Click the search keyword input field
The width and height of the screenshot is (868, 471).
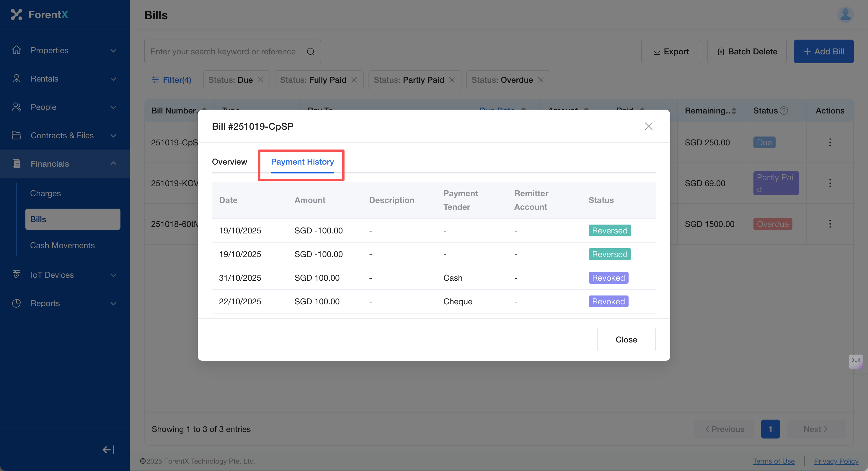[x=223, y=52]
